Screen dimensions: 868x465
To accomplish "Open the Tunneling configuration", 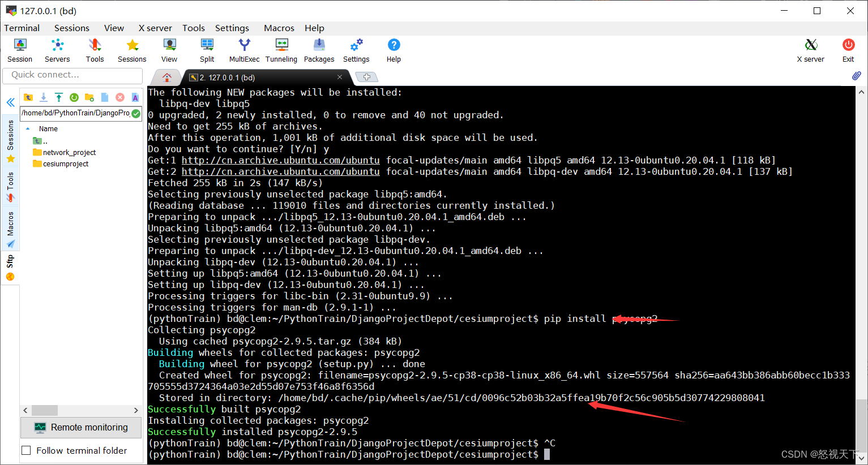I will click(281, 50).
